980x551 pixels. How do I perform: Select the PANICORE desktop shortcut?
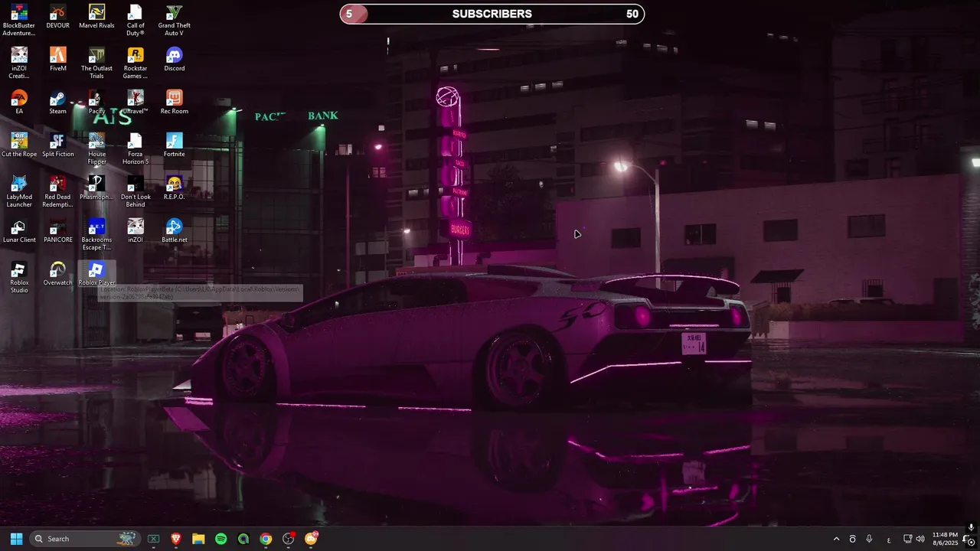pyautogui.click(x=57, y=231)
